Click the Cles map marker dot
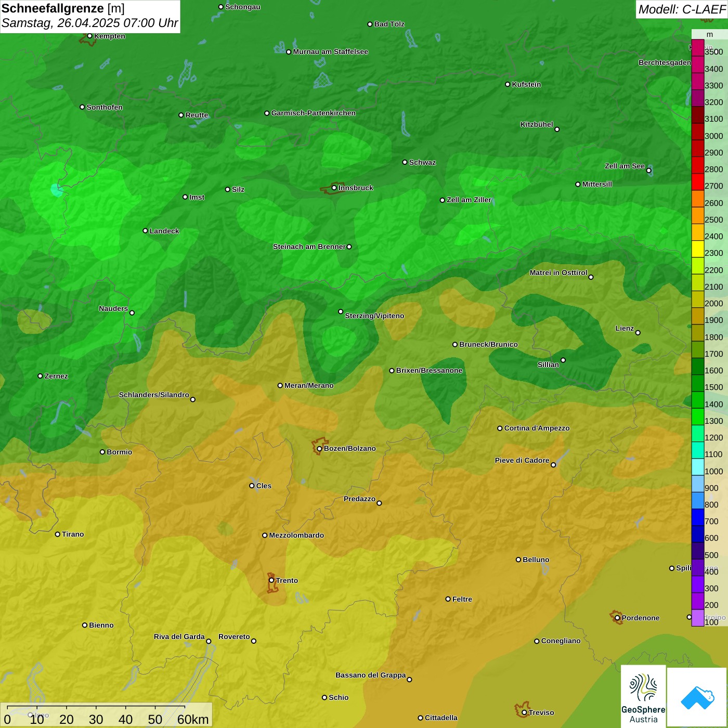Screen dimensions: 728x728 click(252, 486)
